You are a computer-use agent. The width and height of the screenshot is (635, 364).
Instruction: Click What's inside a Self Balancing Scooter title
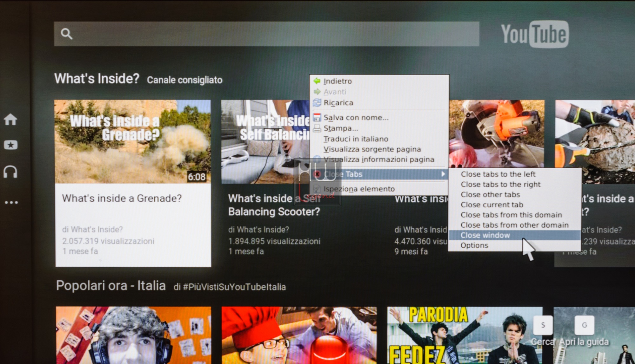tap(274, 205)
